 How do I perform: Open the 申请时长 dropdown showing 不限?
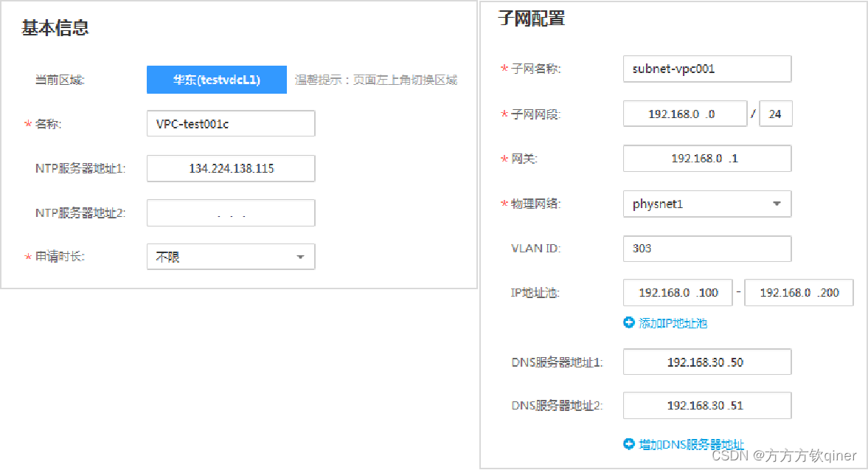tap(231, 257)
